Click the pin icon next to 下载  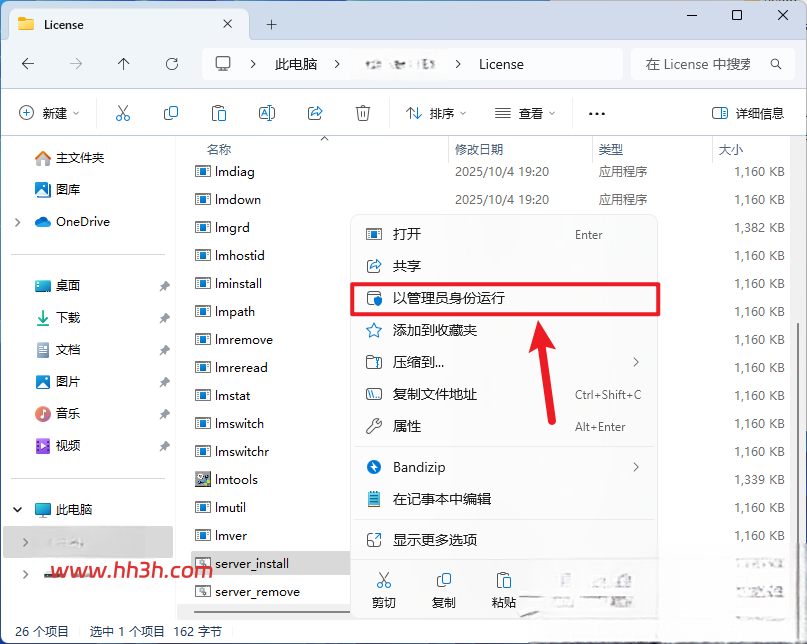[164, 318]
